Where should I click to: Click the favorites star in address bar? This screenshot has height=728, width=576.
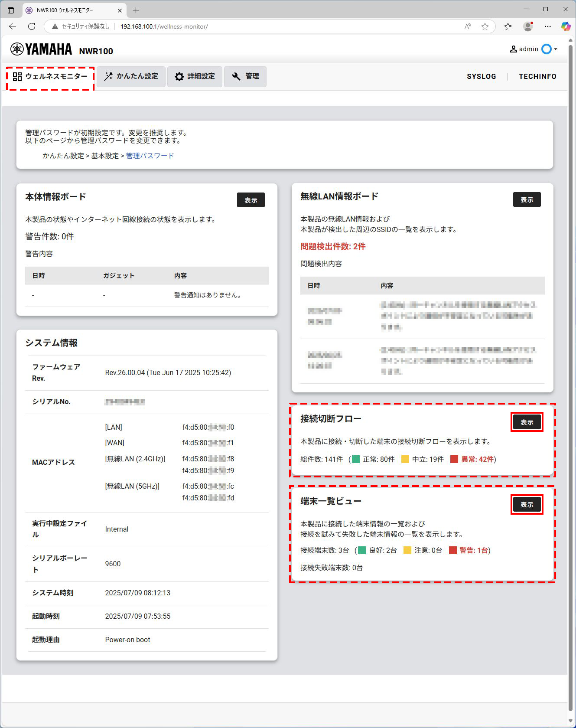pos(485,26)
